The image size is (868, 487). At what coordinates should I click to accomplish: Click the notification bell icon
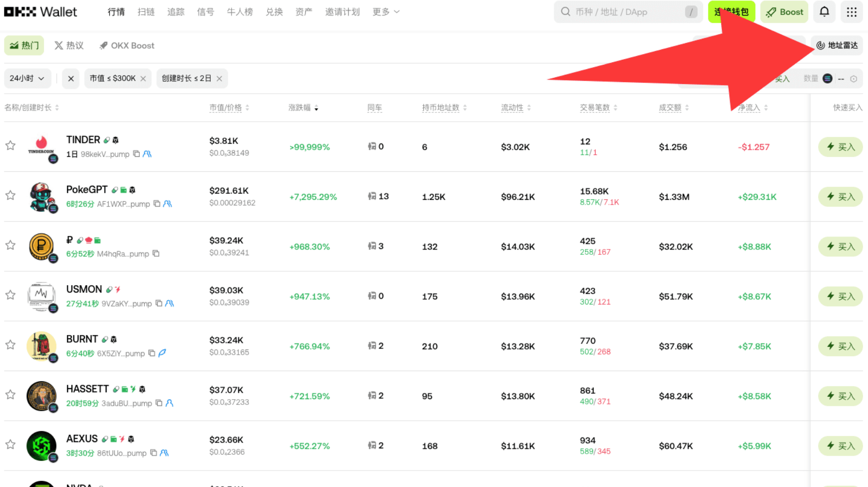tap(824, 12)
